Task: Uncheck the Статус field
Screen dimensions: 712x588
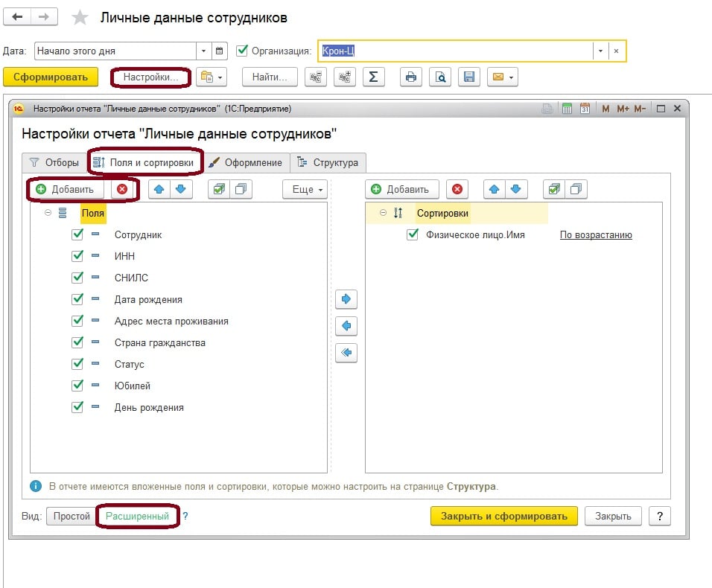Action: tap(77, 363)
